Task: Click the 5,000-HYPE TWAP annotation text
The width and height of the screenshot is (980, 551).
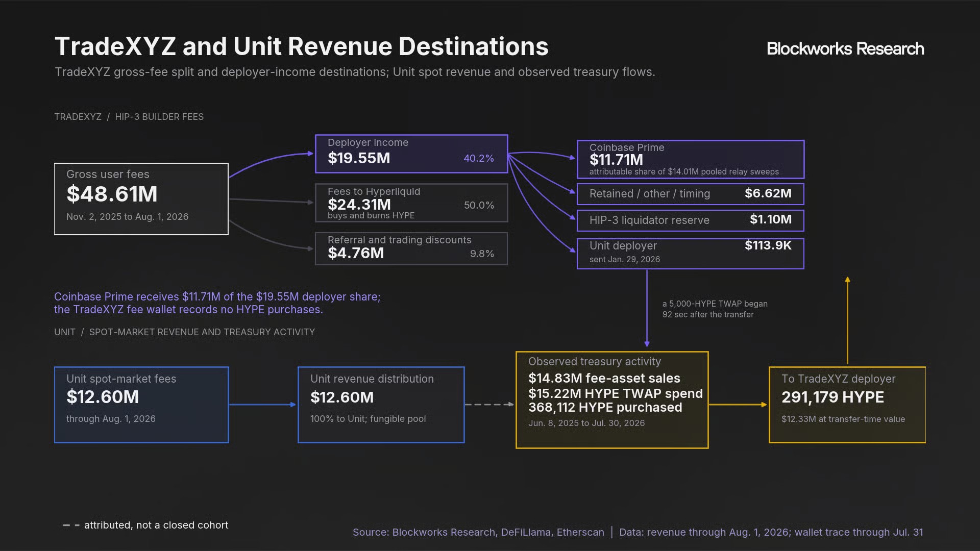Action: 715,309
